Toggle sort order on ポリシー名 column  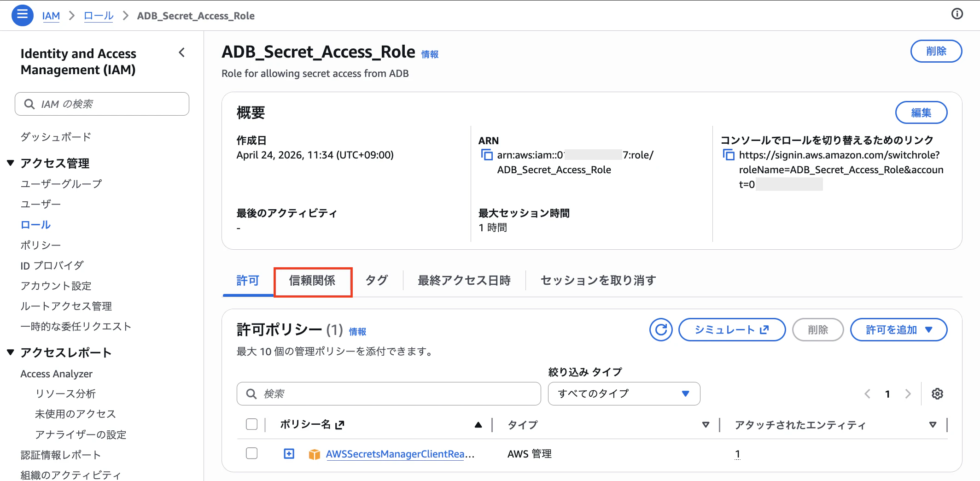pos(478,424)
